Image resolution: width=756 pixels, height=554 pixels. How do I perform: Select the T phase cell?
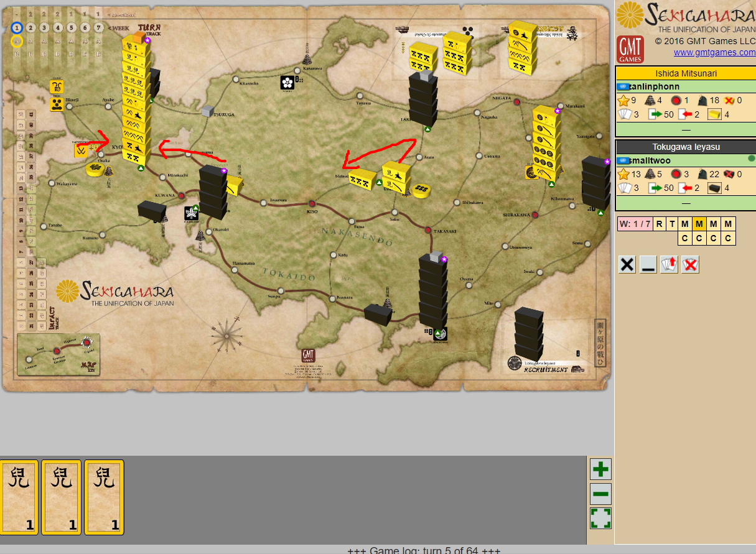pos(672,224)
